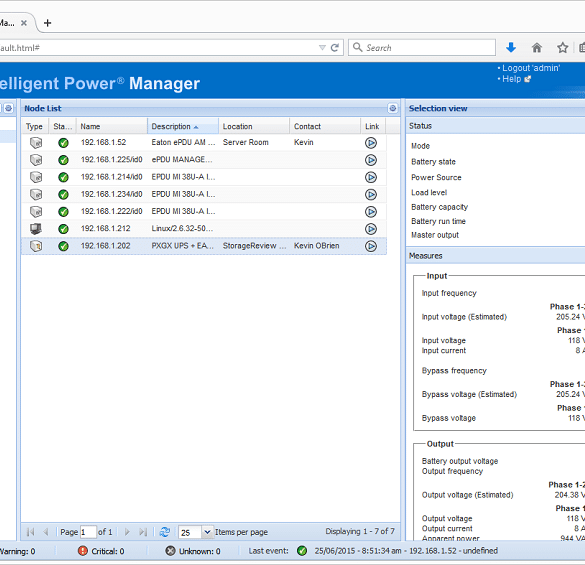Viewport: 585px width, 565px height.
Task: Go to previous page of node list
Action: 46,532
